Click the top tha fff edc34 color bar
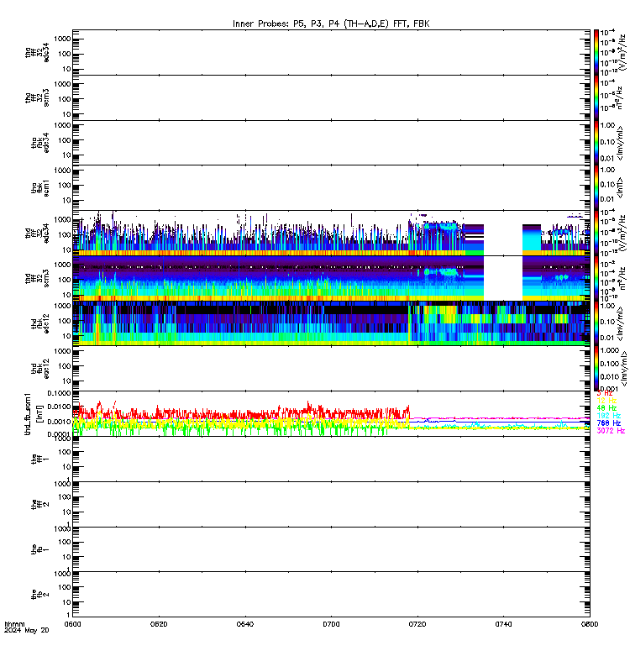This screenshot has height=672, width=630. (x=596, y=52)
